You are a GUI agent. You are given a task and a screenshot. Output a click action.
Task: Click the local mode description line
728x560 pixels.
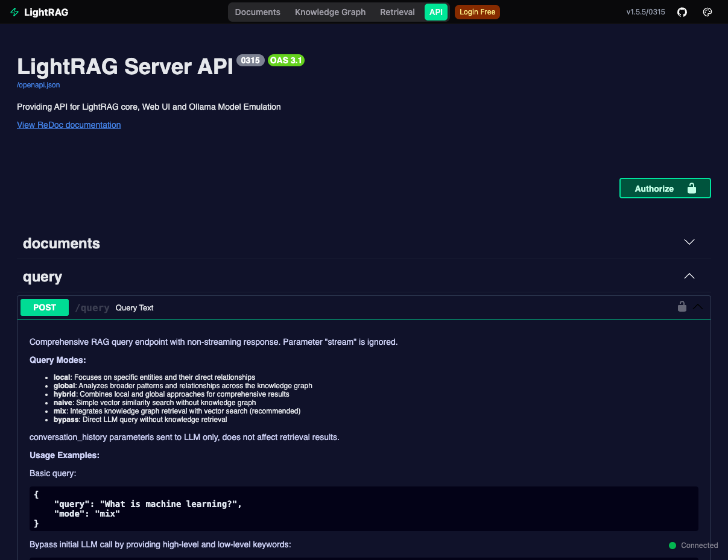pos(154,377)
